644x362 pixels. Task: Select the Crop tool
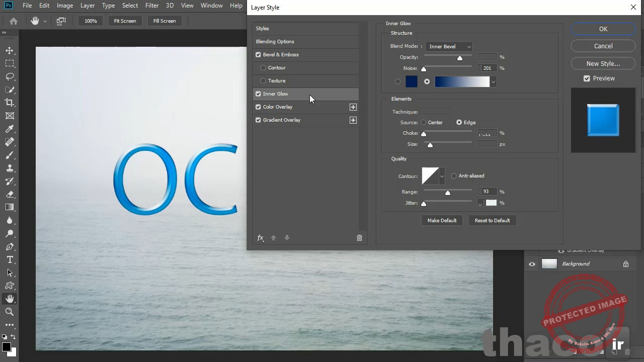click(x=10, y=103)
